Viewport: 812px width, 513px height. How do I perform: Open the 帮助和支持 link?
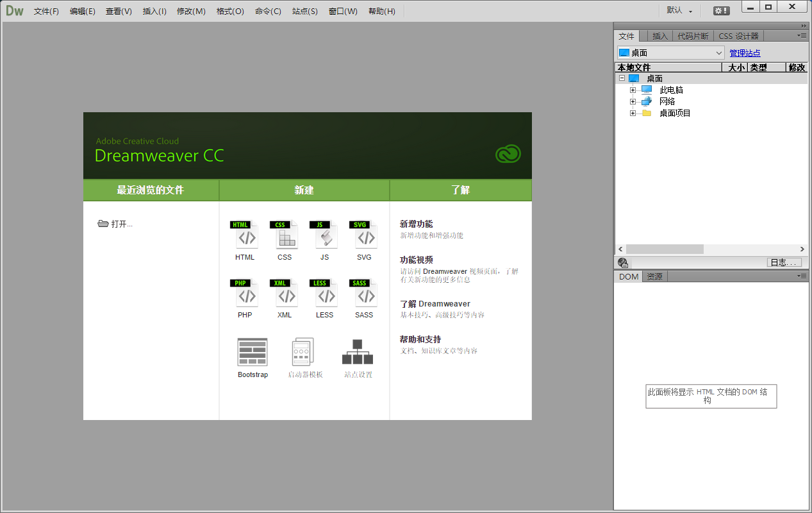click(x=420, y=339)
